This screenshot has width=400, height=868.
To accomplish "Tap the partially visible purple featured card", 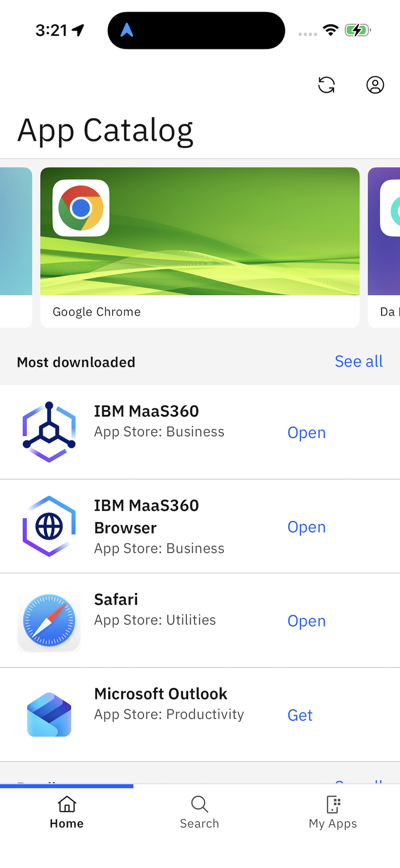I will [384, 247].
